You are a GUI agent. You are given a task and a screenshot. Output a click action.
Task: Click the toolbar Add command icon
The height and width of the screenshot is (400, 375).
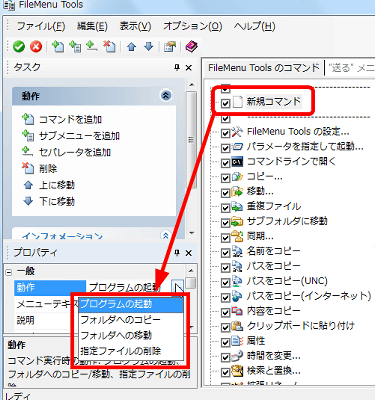click(x=58, y=47)
